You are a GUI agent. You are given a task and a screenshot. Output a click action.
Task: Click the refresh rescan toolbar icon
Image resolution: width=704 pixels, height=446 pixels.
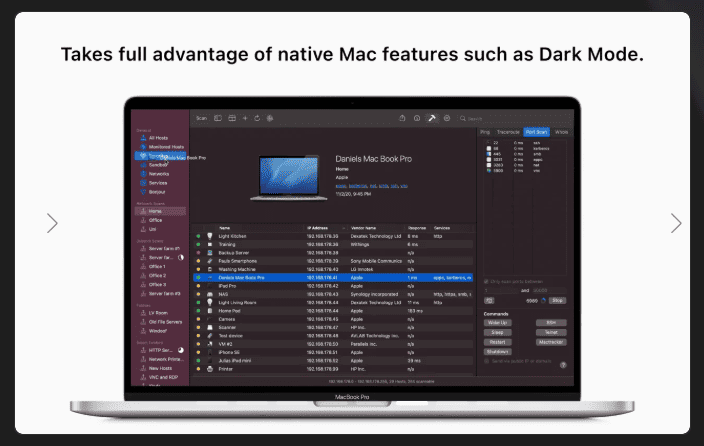tap(257, 118)
